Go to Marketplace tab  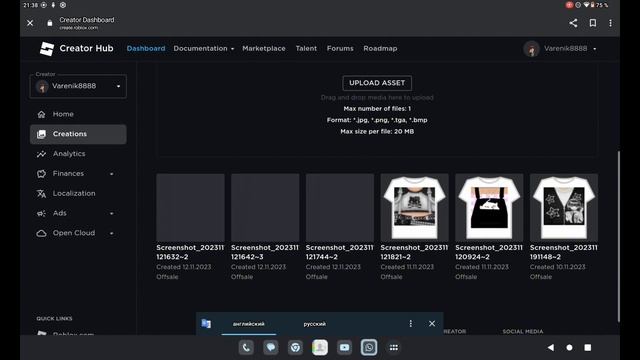click(264, 48)
